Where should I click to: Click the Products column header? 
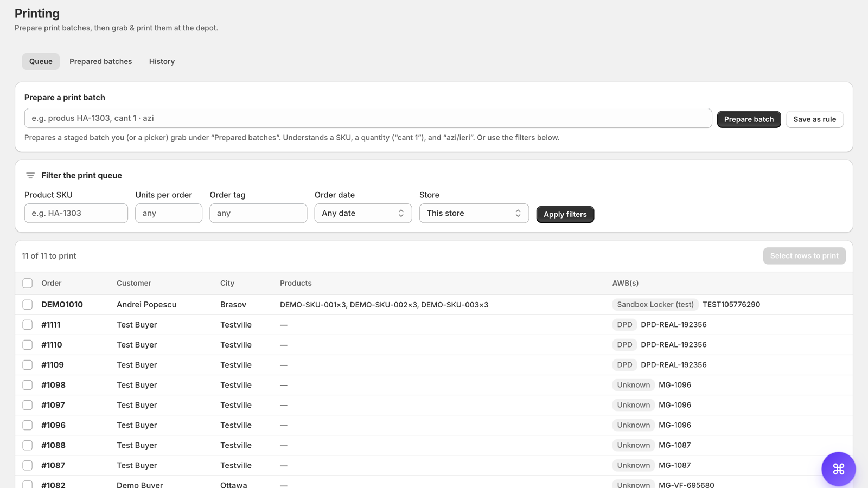click(296, 283)
